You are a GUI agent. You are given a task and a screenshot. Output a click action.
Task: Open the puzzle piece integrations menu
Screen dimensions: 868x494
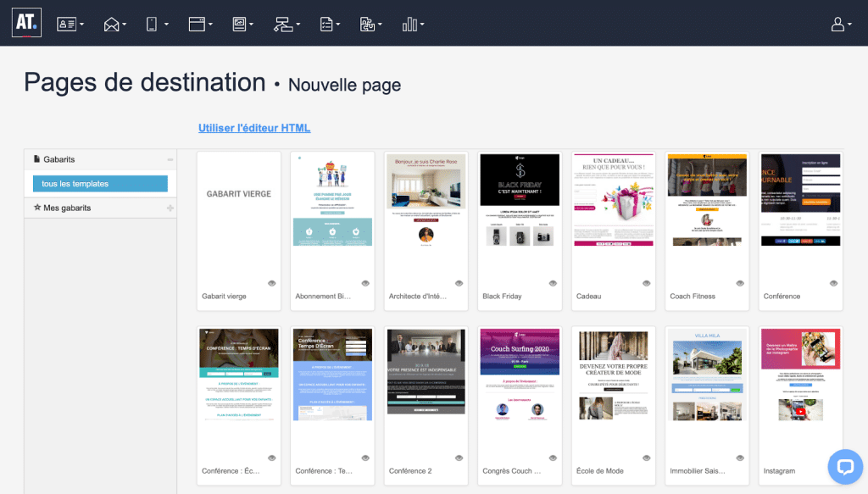[x=370, y=25]
